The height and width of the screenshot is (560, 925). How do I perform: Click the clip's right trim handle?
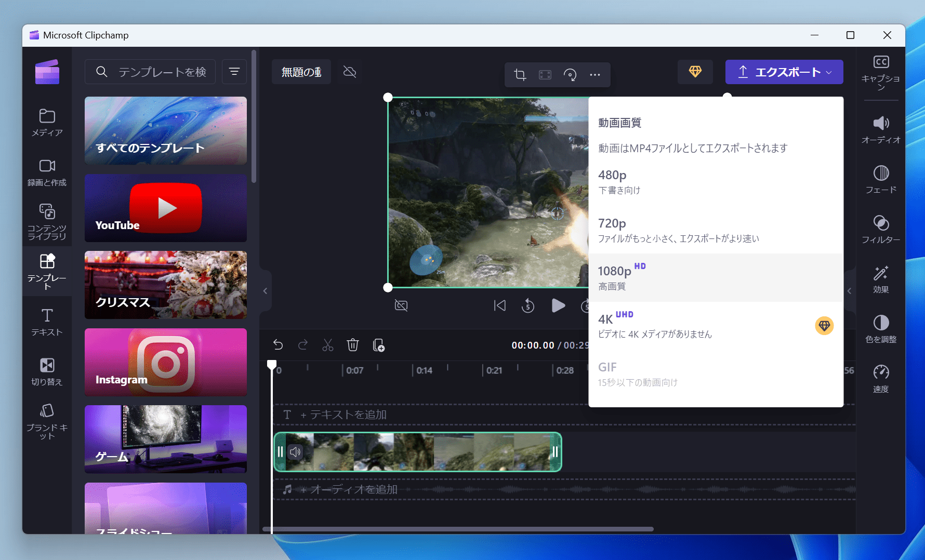(x=556, y=452)
